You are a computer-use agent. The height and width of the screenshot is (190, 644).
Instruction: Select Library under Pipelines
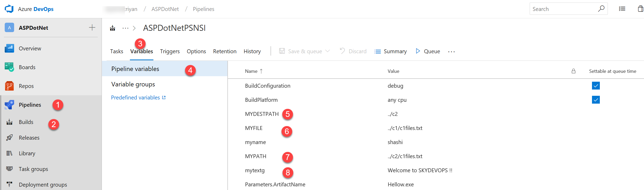[x=27, y=153]
